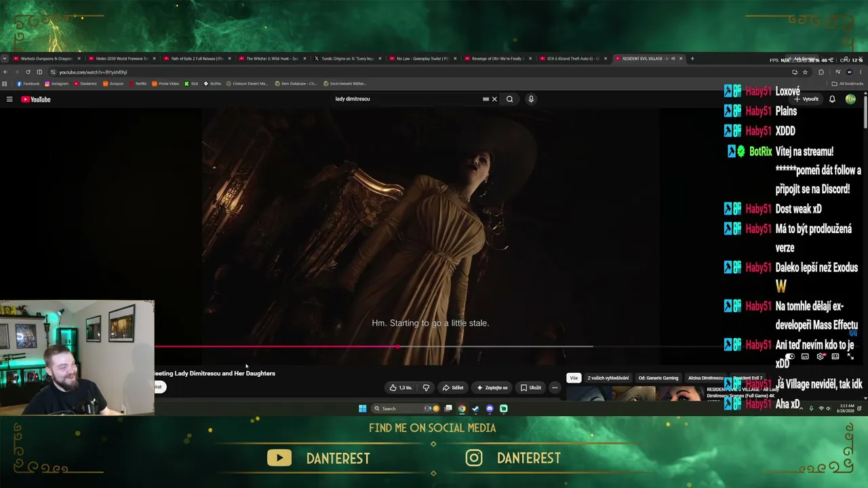This screenshot has width=868, height=488.
Task: Select the Od: Generic Gaming chip
Action: pos(658,378)
